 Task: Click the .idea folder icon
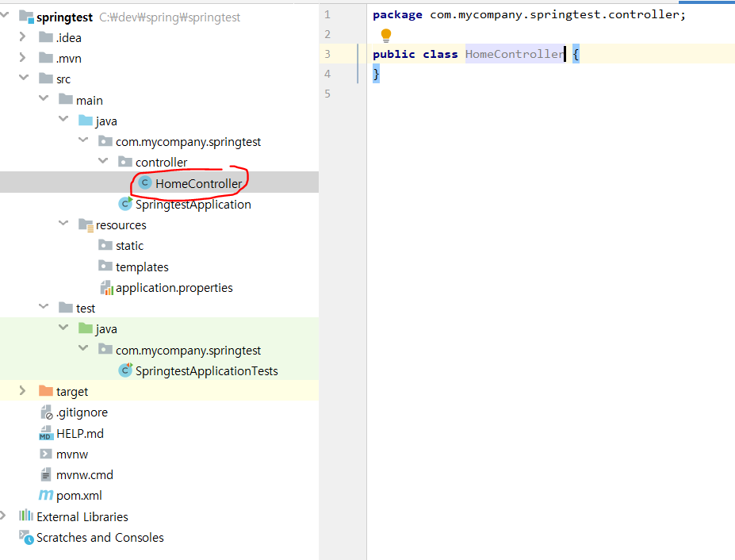coord(45,37)
